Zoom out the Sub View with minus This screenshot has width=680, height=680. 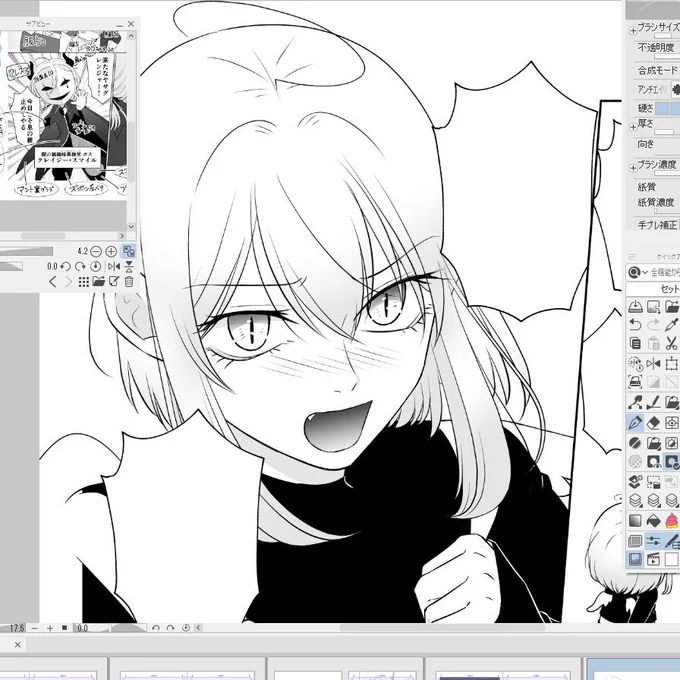[96, 252]
